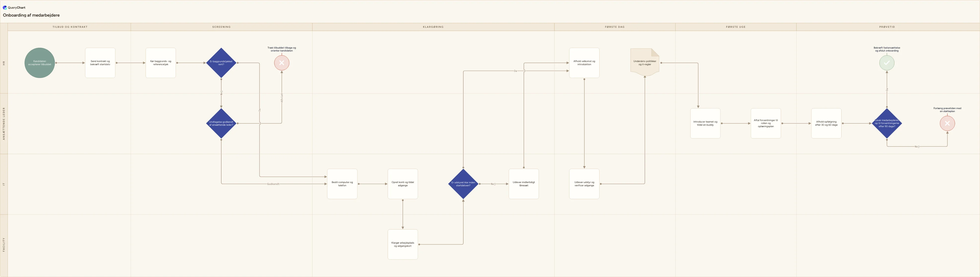This screenshot has width=980, height=277.
Task: Click the QueryChart logo icon
Action: tap(4, 8)
